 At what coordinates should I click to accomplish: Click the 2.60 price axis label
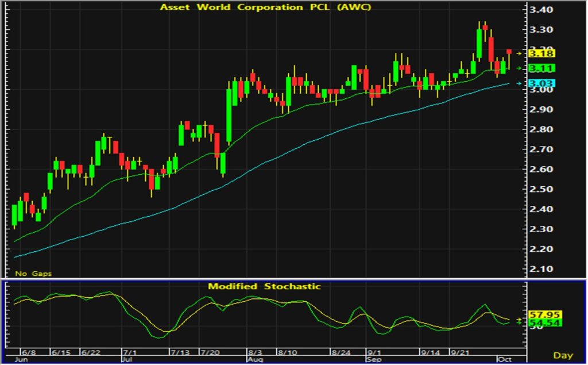(540, 170)
